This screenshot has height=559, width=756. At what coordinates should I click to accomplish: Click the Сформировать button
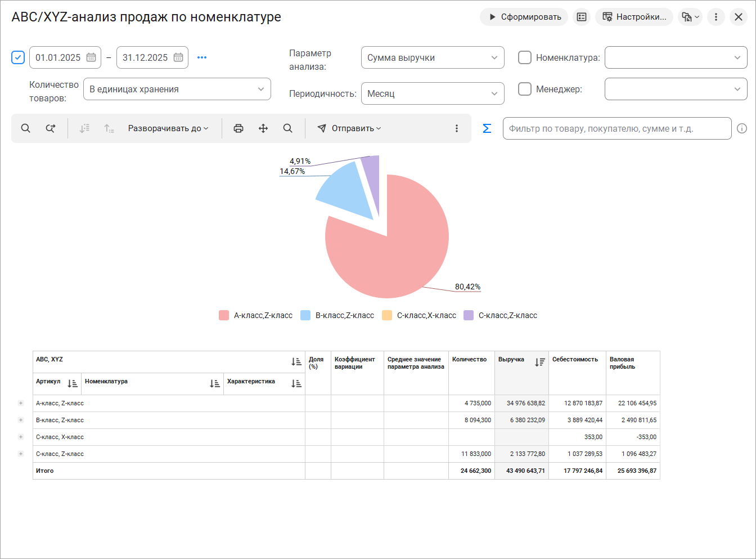pos(524,17)
